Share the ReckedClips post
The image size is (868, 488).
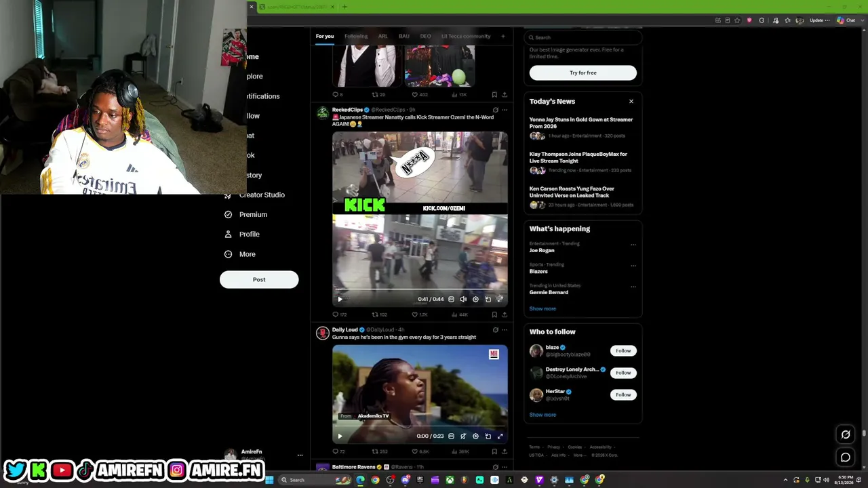(x=504, y=314)
